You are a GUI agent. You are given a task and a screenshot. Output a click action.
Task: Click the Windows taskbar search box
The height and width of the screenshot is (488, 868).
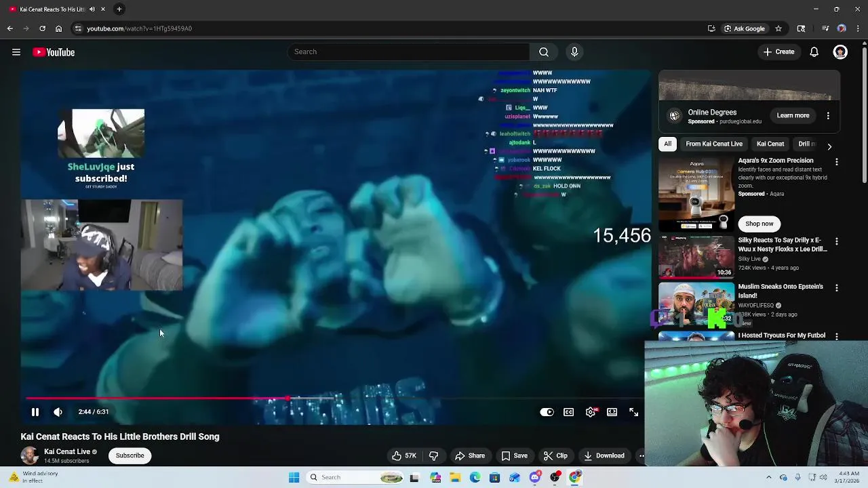[x=356, y=477]
